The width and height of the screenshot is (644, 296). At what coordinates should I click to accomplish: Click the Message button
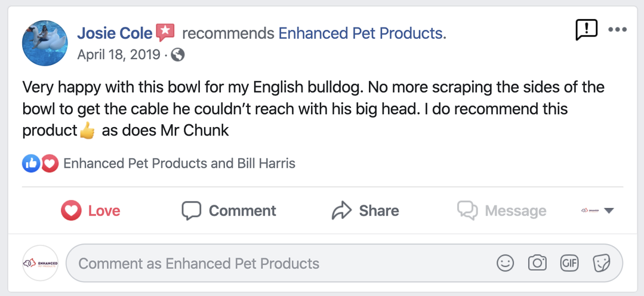[501, 211]
